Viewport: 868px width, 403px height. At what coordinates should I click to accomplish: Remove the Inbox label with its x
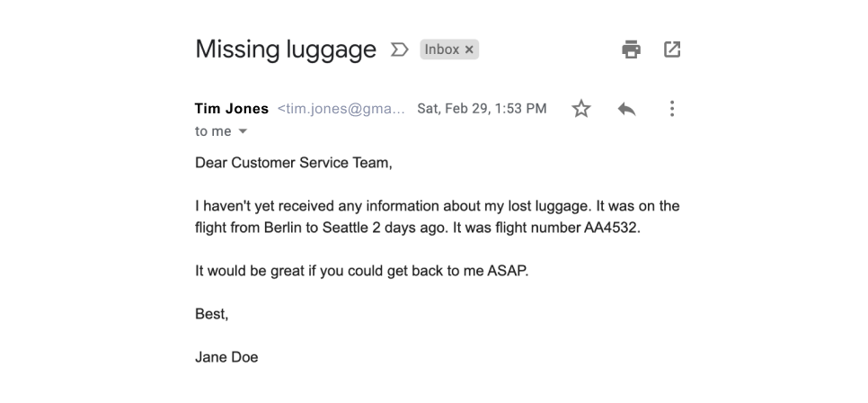coord(469,49)
